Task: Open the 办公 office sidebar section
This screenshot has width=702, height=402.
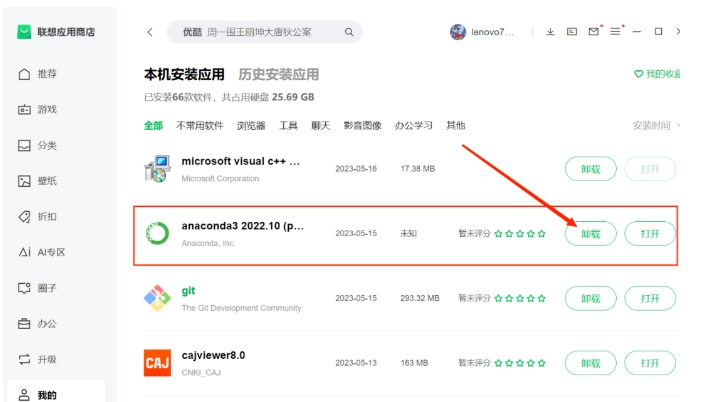Action: (38, 324)
